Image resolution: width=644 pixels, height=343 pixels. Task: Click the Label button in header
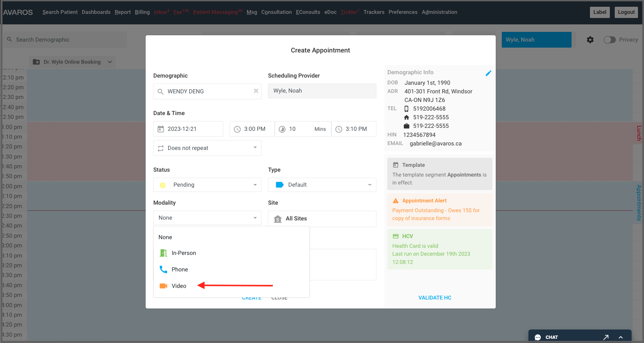click(x=599, y=12)
